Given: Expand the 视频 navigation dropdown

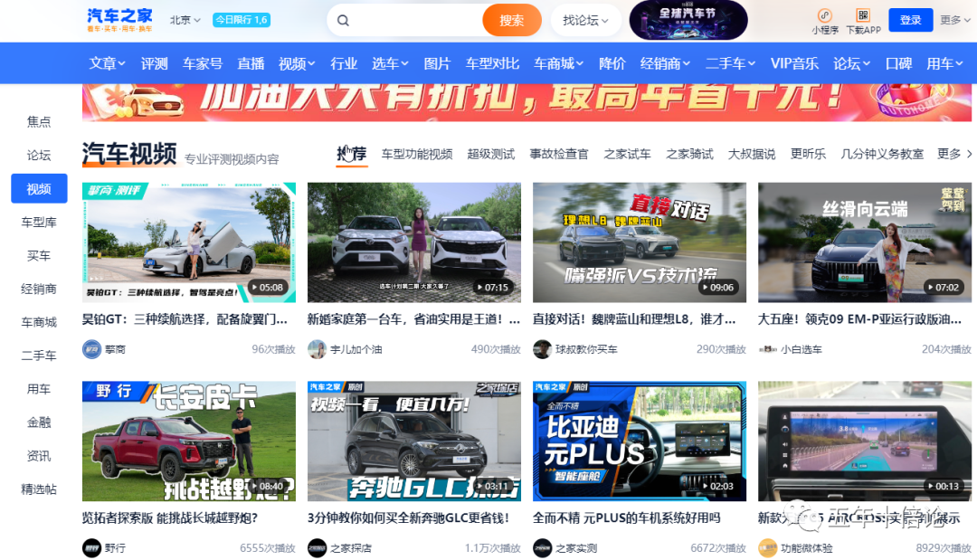Looking at the screenshot, I should pyautogui.click(x=297, y=63).
